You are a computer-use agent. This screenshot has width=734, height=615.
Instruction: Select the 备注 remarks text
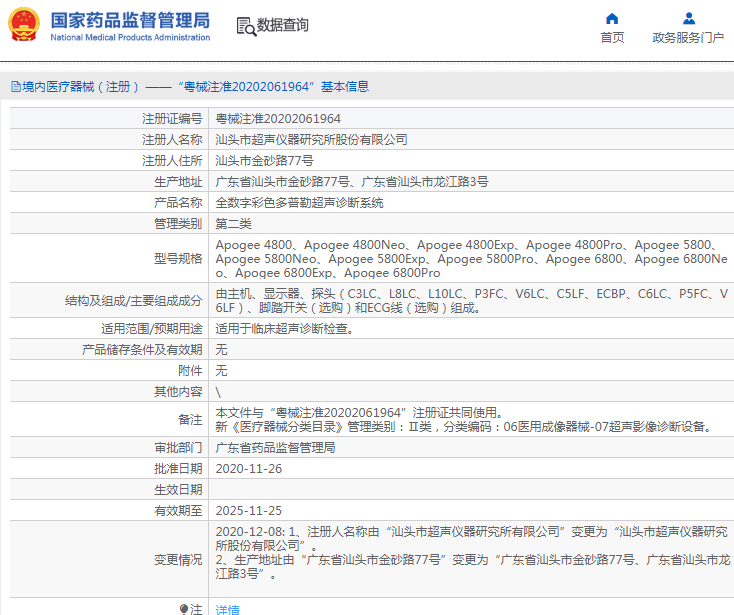point(464,419)
